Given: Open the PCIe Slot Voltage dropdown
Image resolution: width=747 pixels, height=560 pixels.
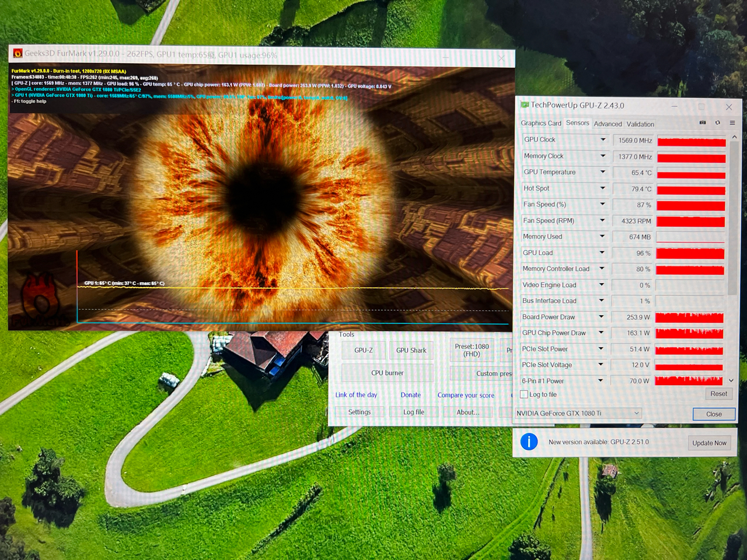Looking at the screenshot, I should click(x=601, y=365).
